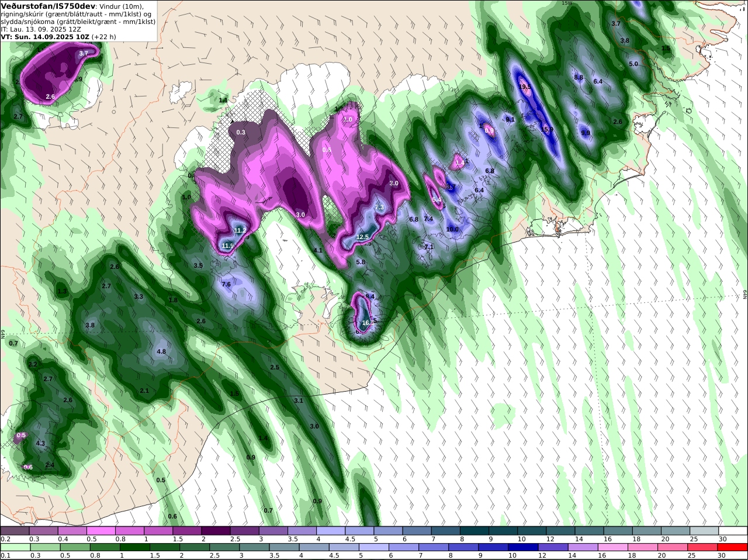The image size is (748, 560).
Task: Click the red swatch ending the rain legend
Action: (x=733, y=547)
